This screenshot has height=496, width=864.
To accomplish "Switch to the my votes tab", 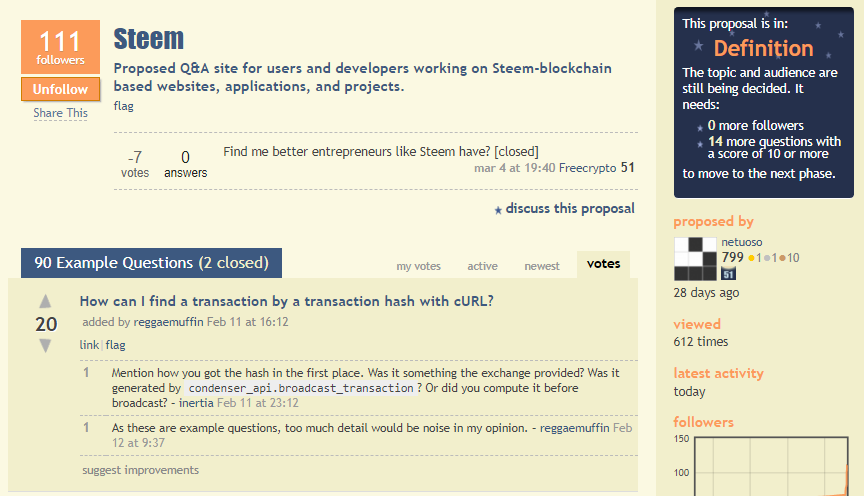I will tap(419, 266).
